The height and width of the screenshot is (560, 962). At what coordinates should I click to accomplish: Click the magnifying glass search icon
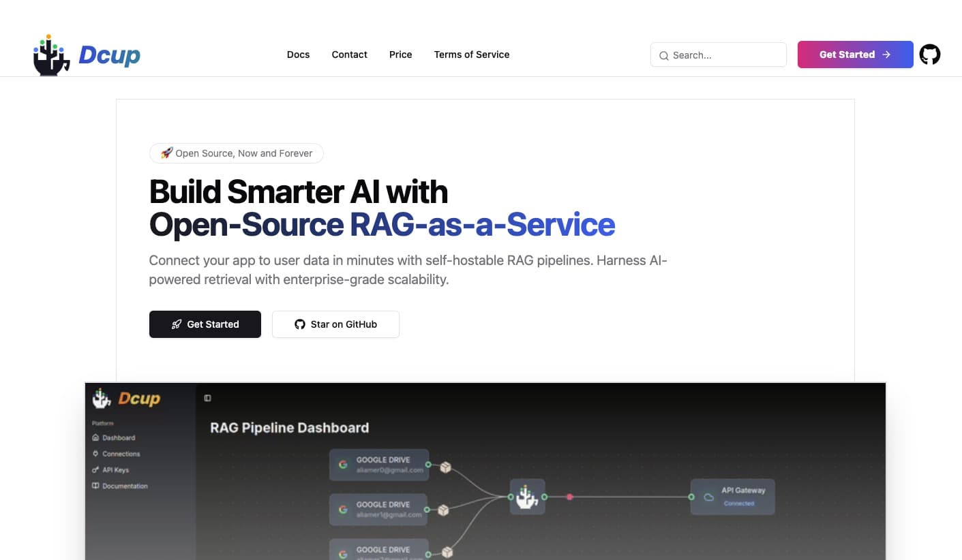(x=663, y=55)
